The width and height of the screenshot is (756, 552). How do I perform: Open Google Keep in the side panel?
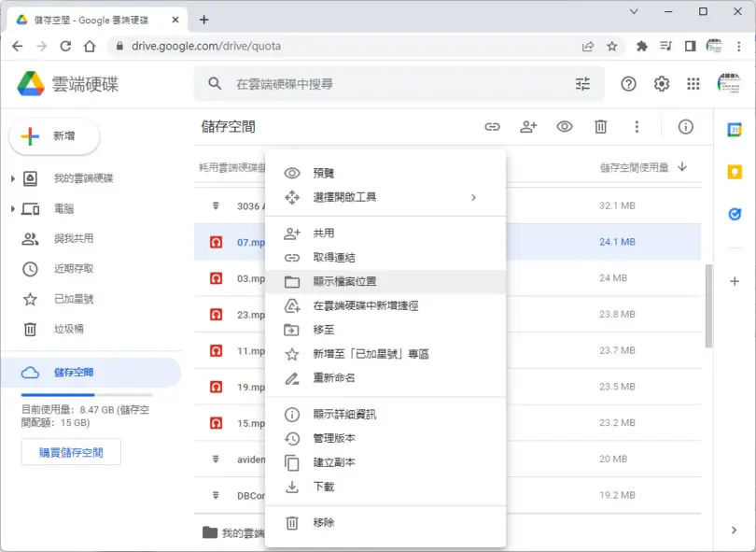[x=735, y=172]
